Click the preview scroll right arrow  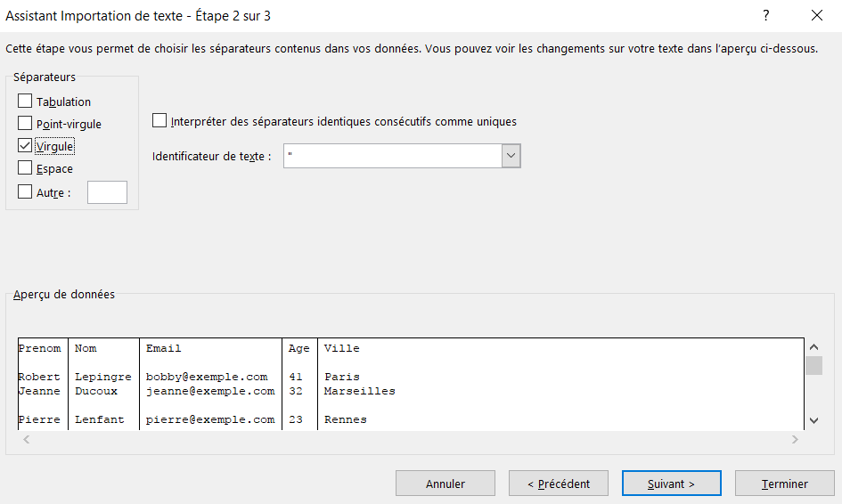click(x=795, y=440)
